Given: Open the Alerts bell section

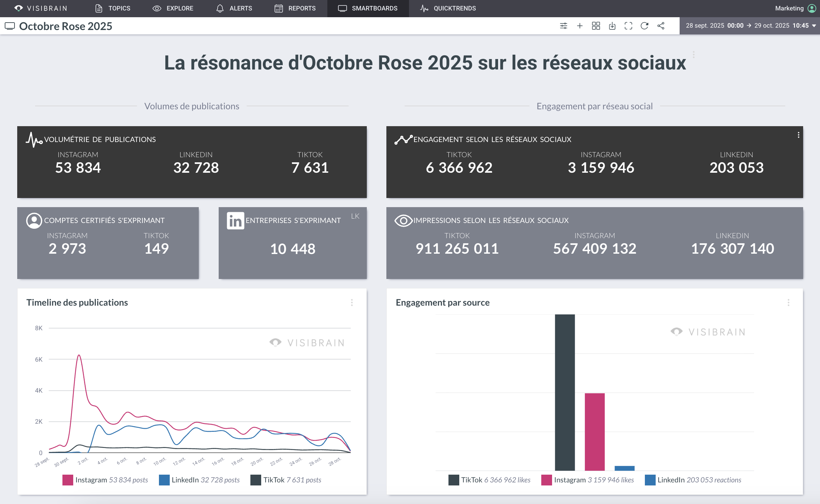Looking at the screenshot, I should [x=234, y=8].
